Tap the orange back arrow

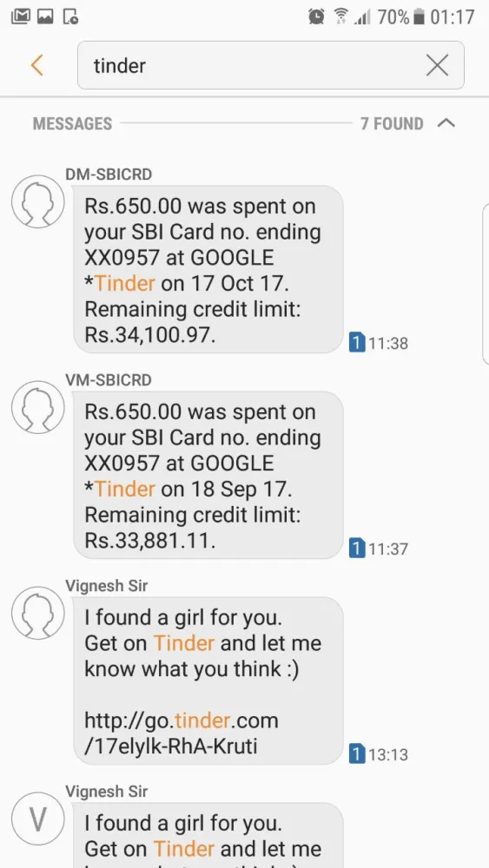point(37,65)
